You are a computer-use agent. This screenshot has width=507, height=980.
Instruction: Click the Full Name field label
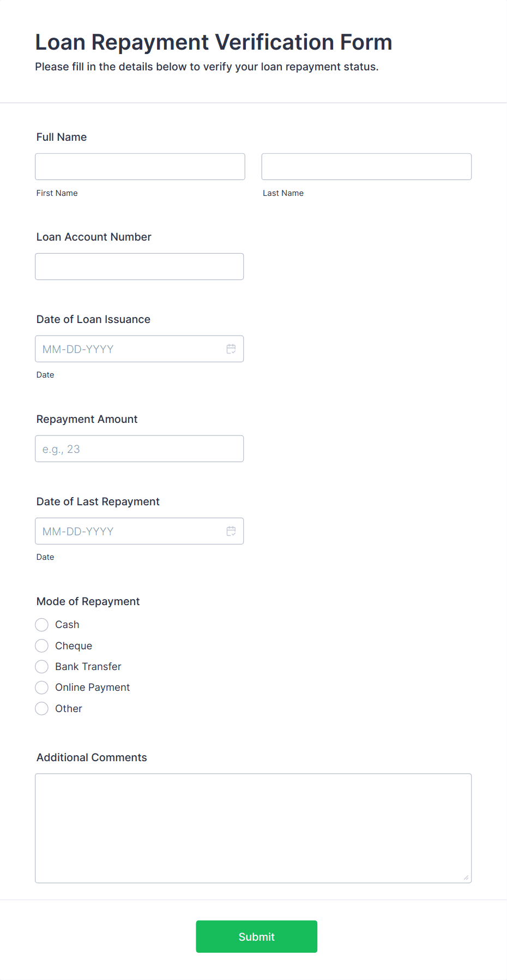[62, 137]
